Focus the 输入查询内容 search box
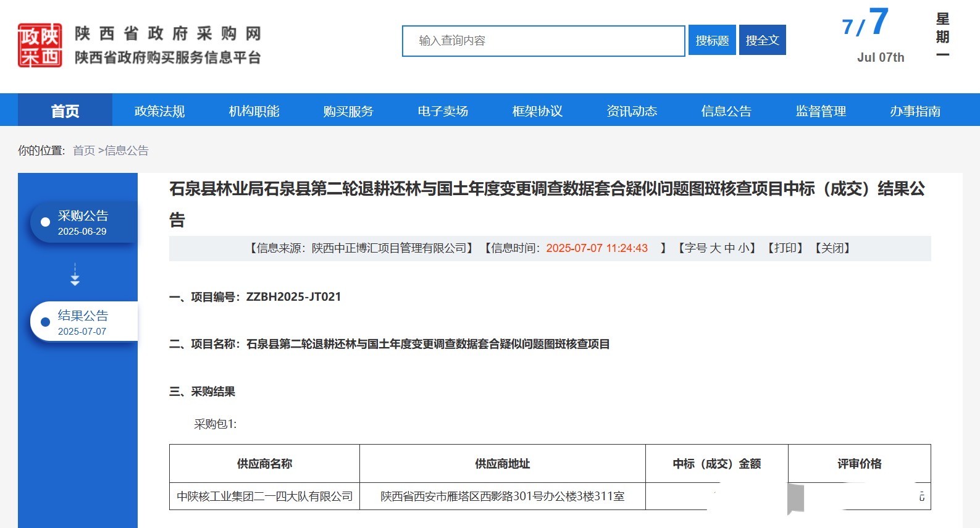Viewport: 980px width, 528px height. 543,41
